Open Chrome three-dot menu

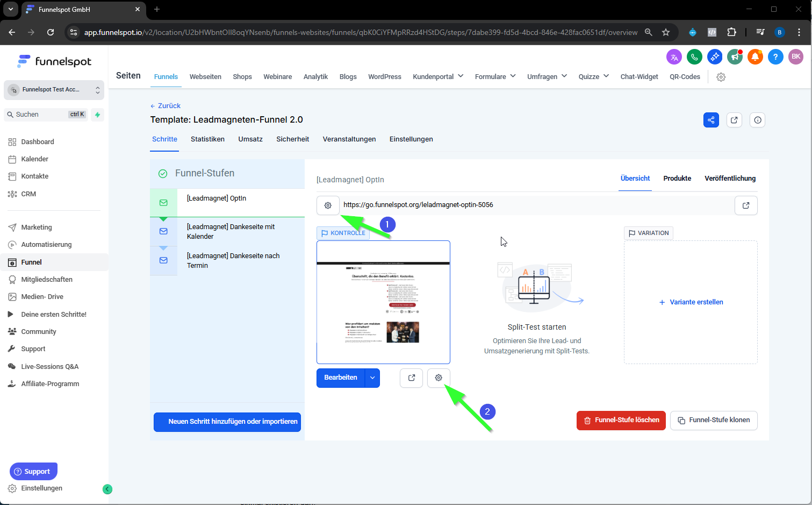pos(799,32)
